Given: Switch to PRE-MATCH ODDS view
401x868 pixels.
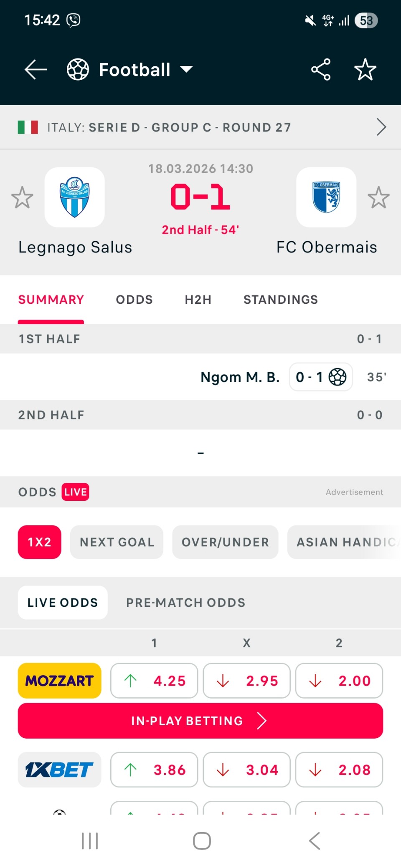Looking at the screenshot, I should coord(185,603).
